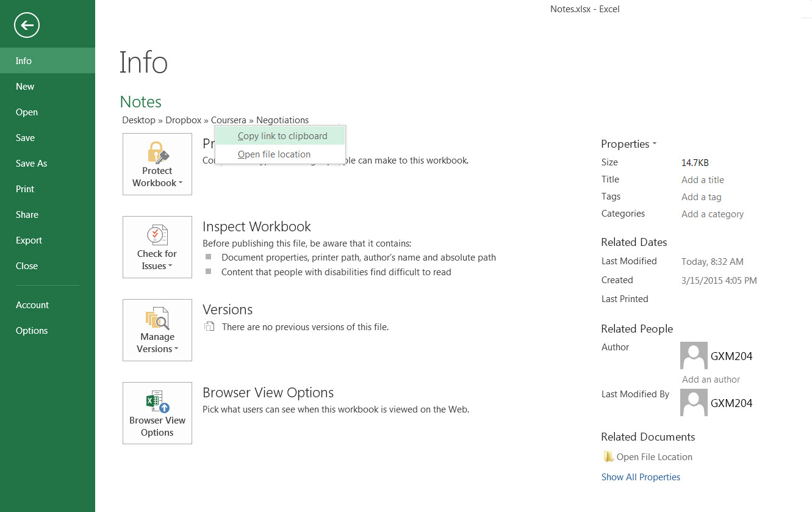
Task: Click Show All Properties link
Action: (x=641, y=477)
